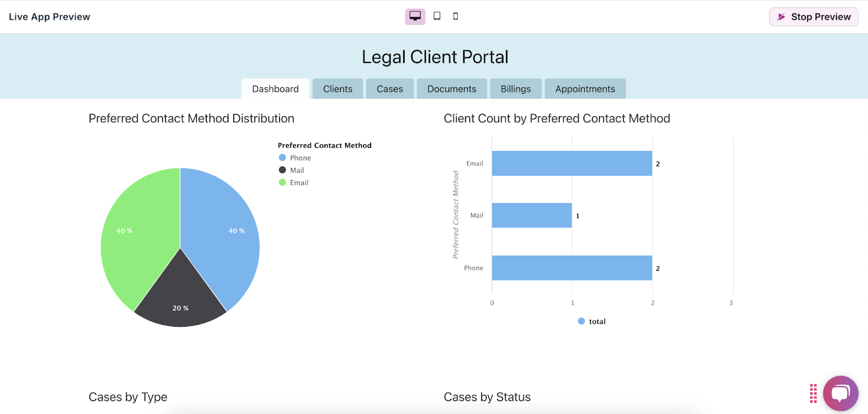View the Appointments tab
The height and width of the screenshot is (414, 868).
(x=585, y=89)
